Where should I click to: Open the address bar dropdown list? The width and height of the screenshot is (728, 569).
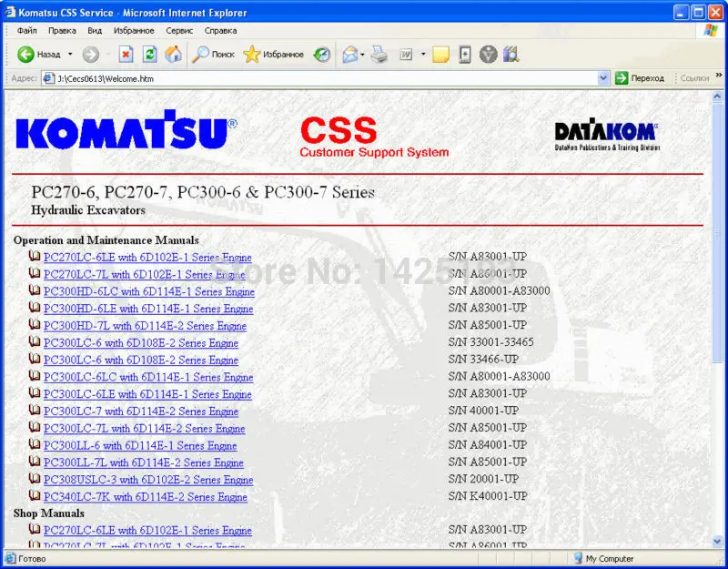click(602, 77)
